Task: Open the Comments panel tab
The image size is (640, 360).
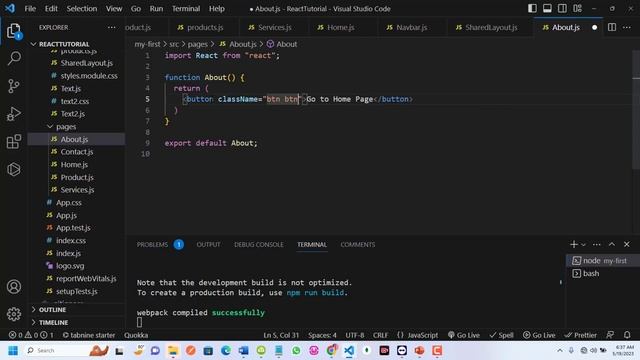Action: [x=358, y=244]
